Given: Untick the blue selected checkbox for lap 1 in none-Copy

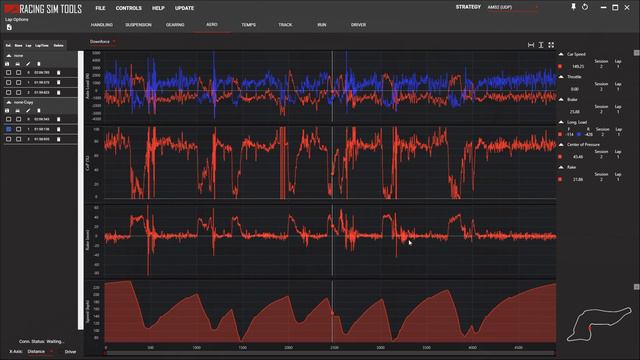Looking at the screenshot, I should pyautogui.click(x=8, y=129).
